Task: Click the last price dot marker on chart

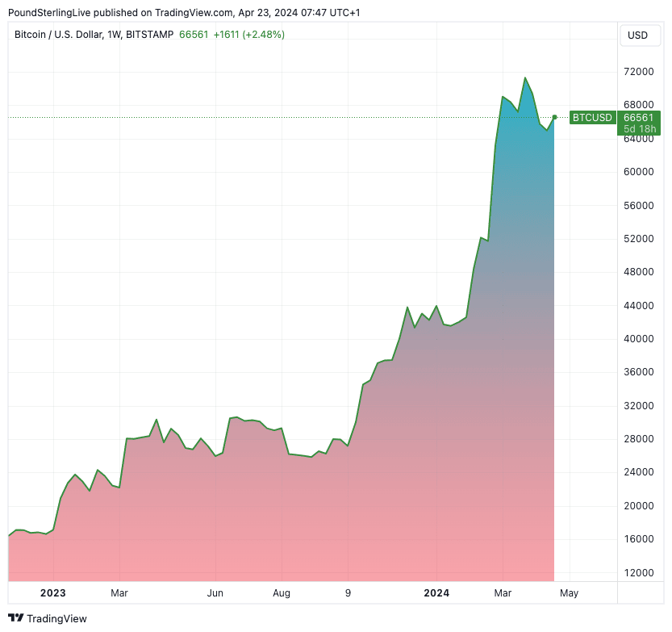Action: [555, 117]
